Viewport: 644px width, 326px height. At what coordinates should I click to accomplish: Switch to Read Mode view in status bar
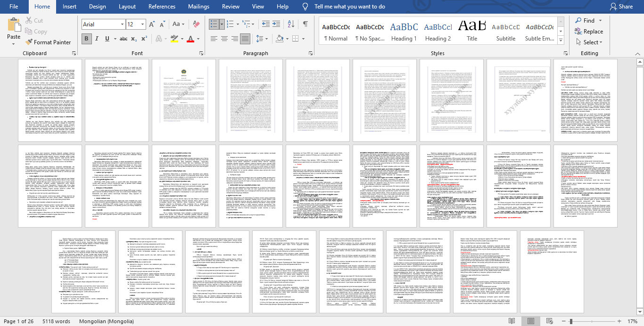point(512,321)
